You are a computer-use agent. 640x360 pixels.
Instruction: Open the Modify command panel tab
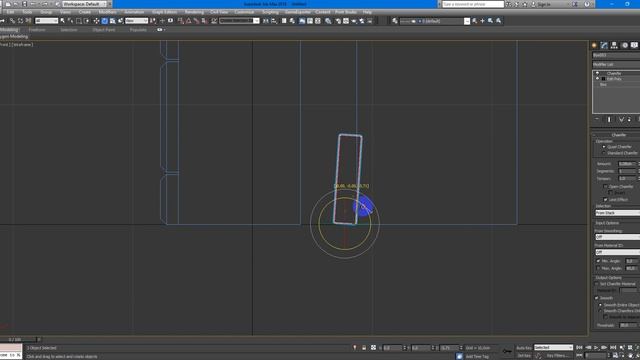click(604, 45)
